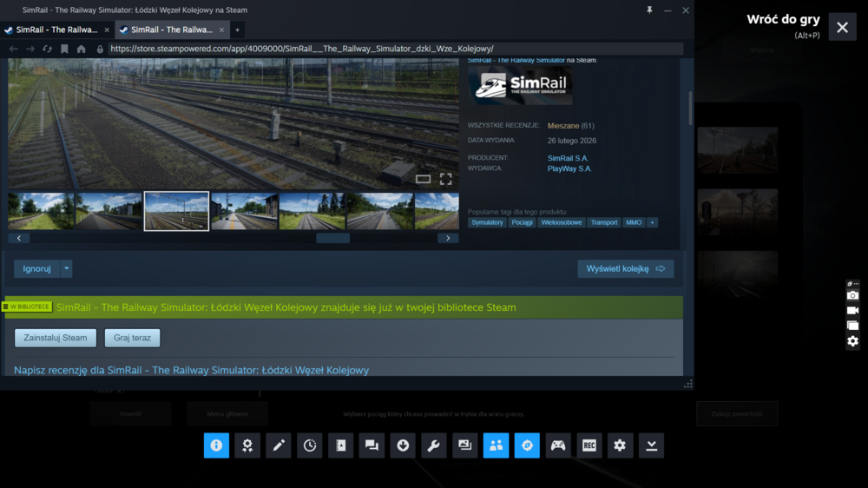
Task: Toggle the friends list overlay window
Action: [x=496, y=445]
